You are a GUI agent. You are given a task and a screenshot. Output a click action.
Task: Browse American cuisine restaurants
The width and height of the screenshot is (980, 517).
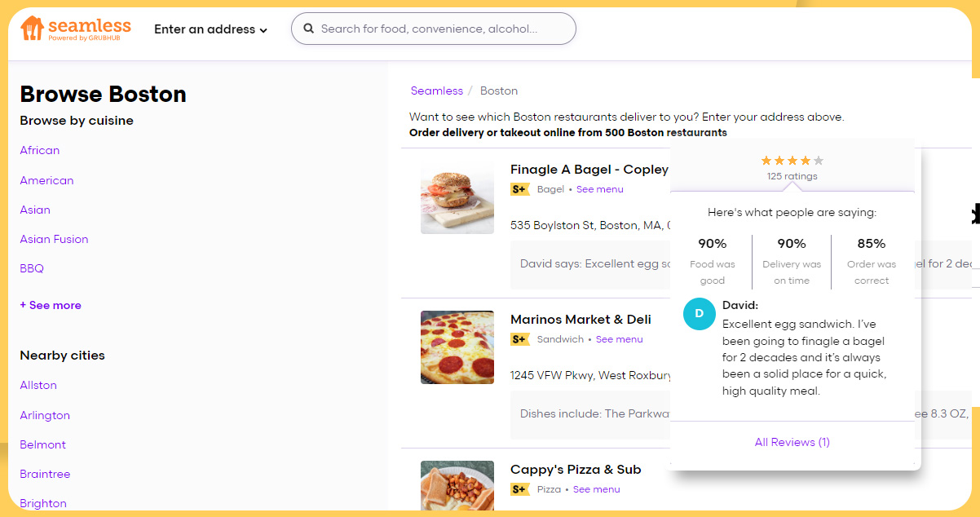pos(46,180)
